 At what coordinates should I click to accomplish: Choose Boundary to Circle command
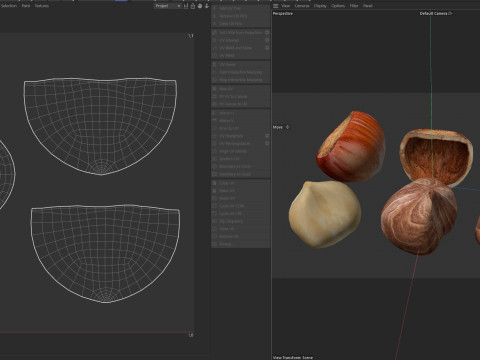(241, 167)
